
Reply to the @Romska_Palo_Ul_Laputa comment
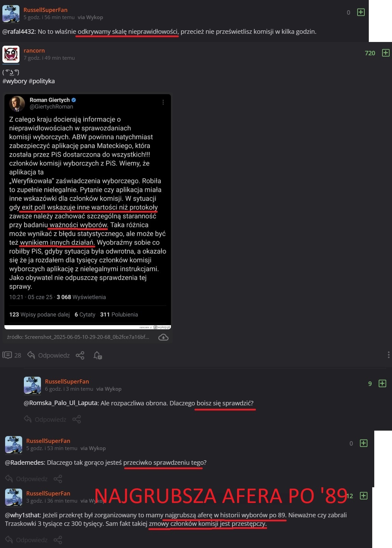point(45,419)
